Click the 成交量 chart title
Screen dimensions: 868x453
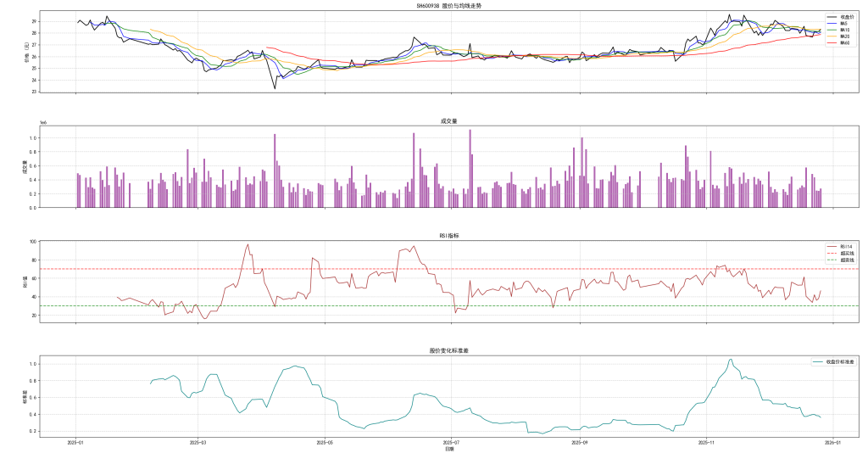click(x=449, y=121)
